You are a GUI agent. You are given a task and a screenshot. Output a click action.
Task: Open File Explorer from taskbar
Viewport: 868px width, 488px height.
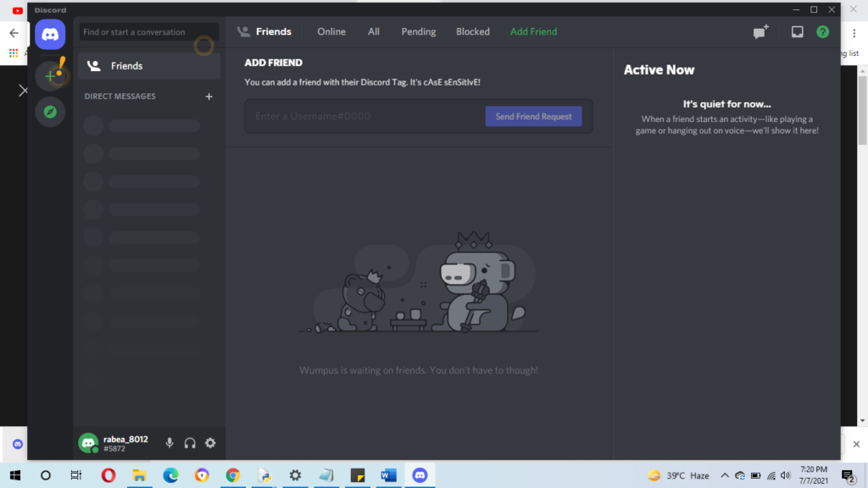coord(139,475)
